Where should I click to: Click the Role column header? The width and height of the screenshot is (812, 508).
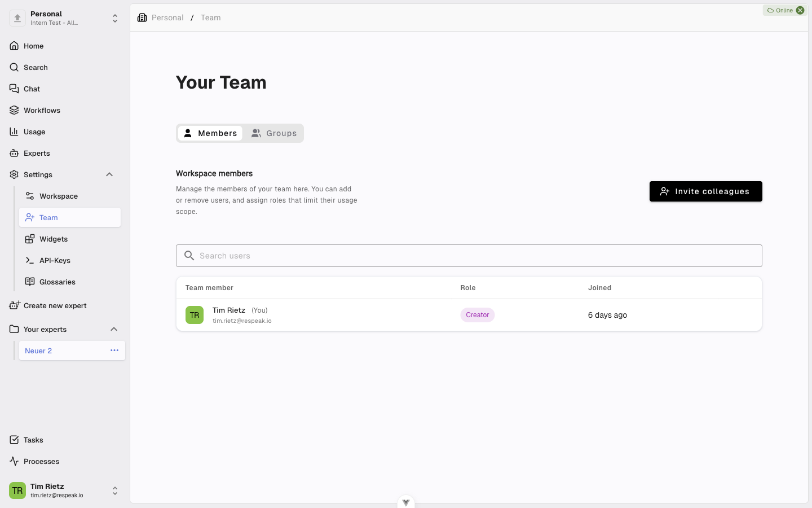(x=468, y=288)
